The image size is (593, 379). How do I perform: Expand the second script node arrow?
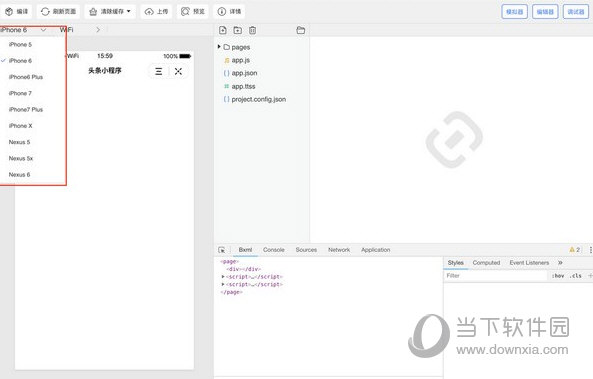[x=223, y=284]
